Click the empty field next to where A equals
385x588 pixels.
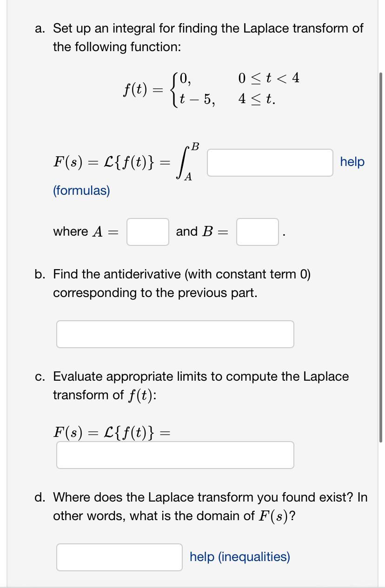pyautogui.click(x=147, y=231)
